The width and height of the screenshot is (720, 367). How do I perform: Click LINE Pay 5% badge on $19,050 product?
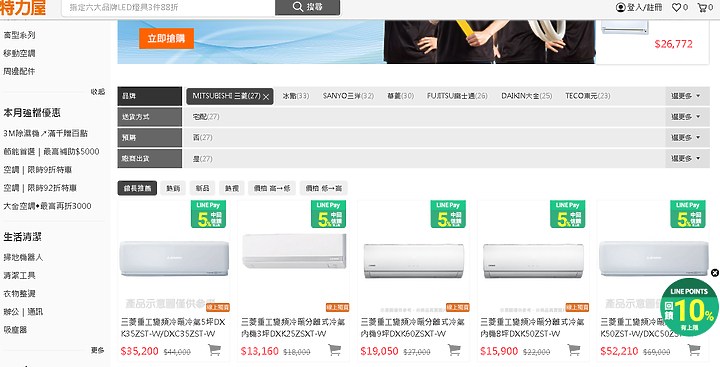(448, 214)
